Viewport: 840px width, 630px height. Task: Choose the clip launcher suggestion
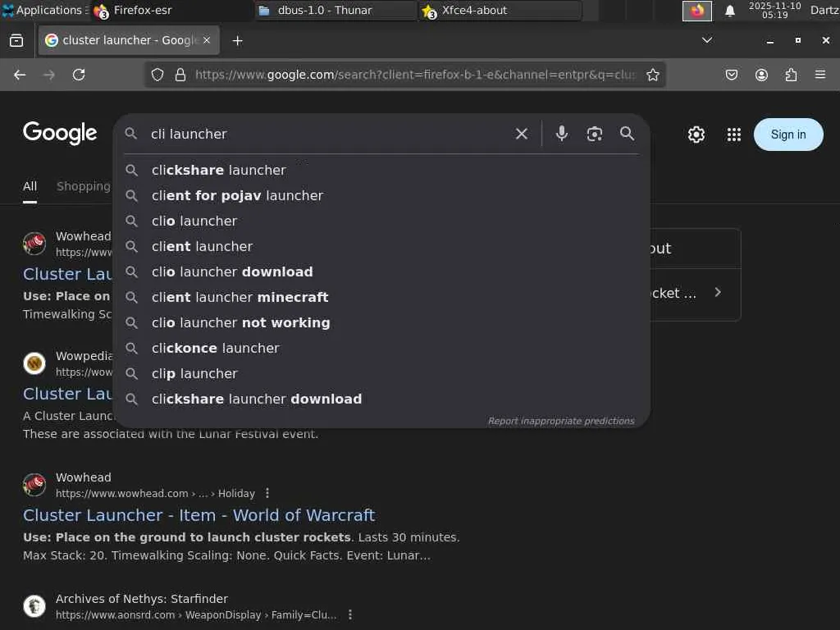381,374
